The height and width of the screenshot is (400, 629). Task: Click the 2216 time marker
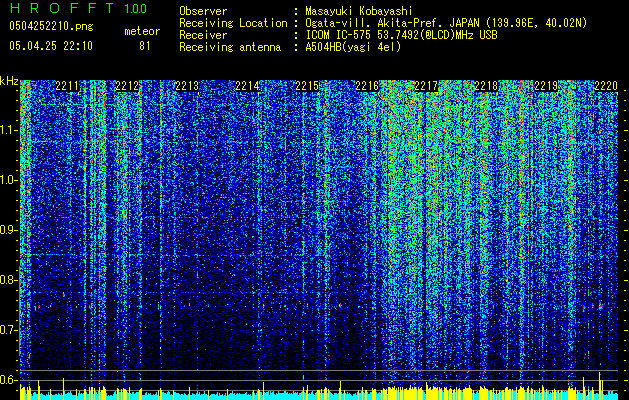pos(367,86)
